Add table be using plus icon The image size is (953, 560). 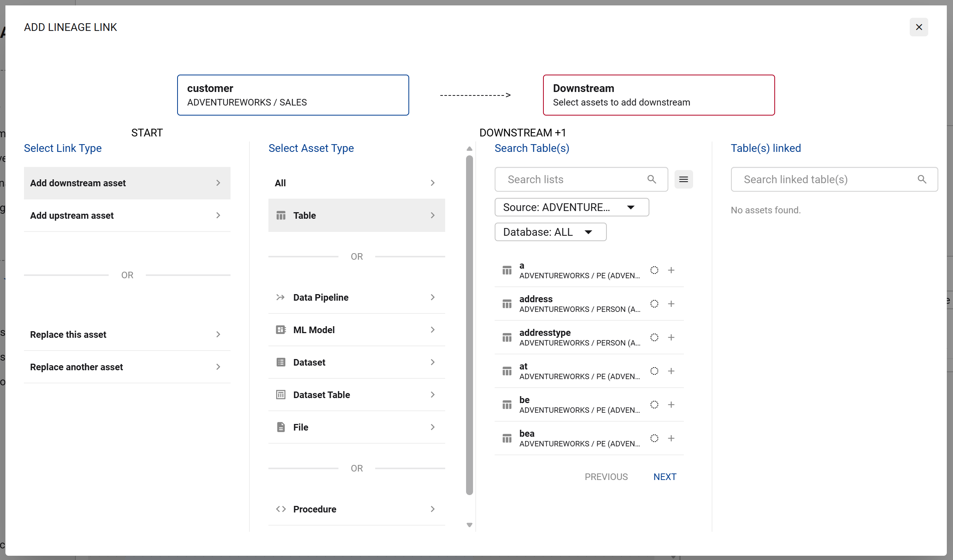[671, 405]
